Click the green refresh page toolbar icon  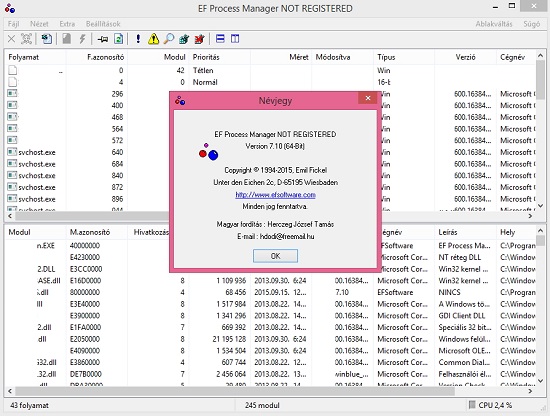click(119, 39)
